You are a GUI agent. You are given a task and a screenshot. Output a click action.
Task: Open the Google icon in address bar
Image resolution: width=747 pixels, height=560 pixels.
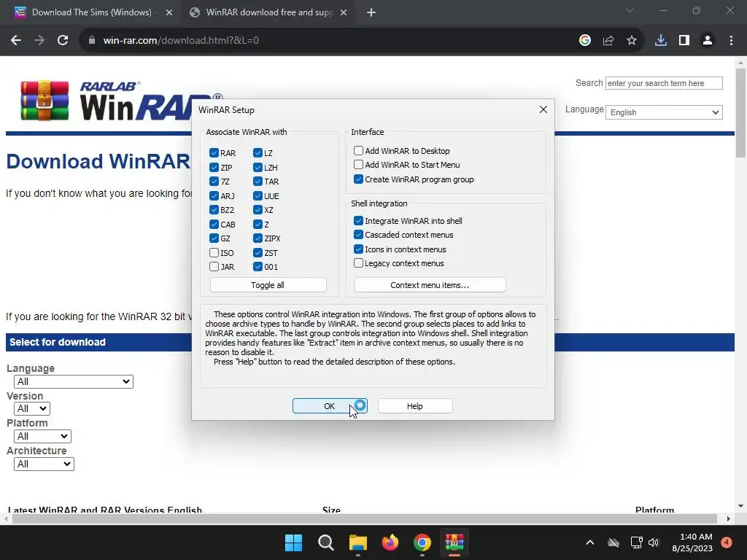point(585,41)
